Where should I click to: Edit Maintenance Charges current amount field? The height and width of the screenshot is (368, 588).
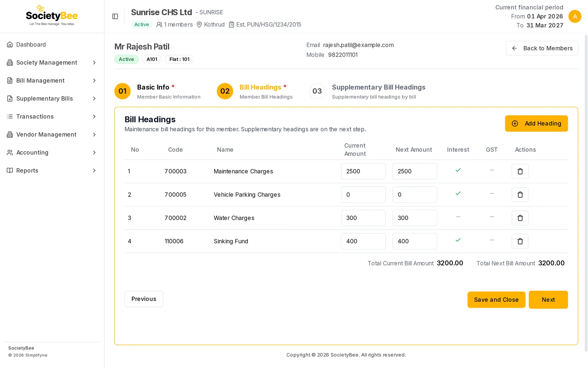(x=363, y=171)
